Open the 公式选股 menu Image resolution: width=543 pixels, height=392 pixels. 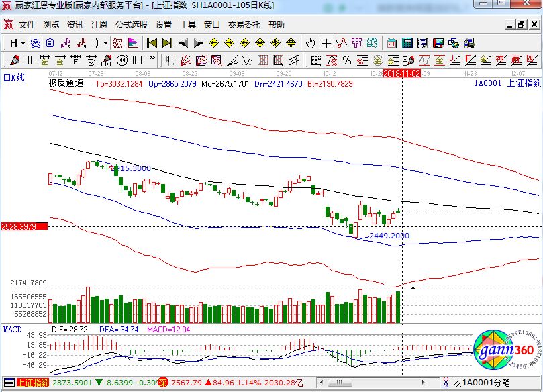click(131, 25)
